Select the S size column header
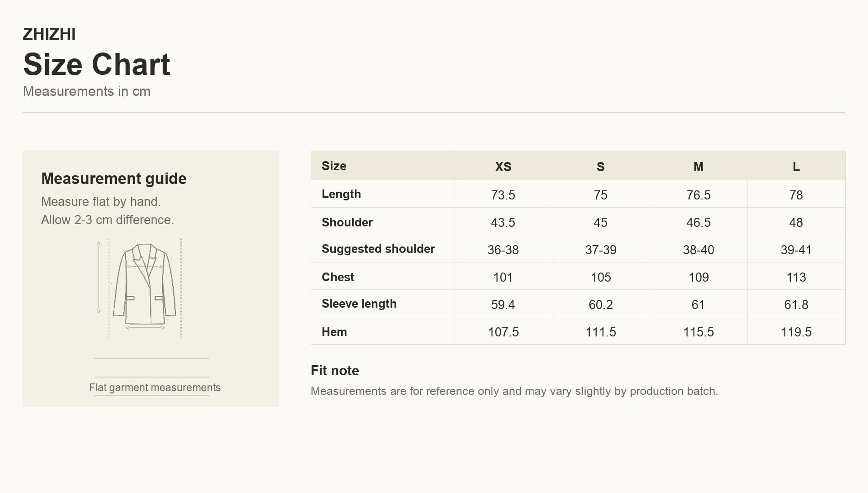Screen dimensions: 868x493 coord(601,167)
